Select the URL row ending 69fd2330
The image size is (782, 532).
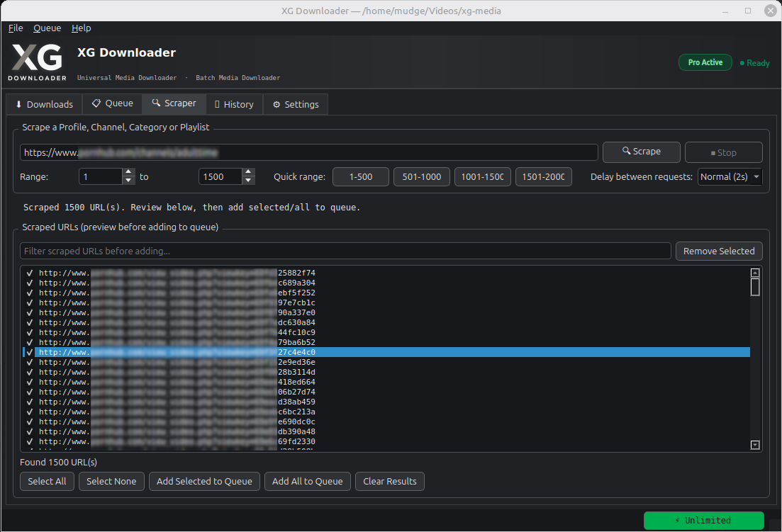tap(386, 441)
